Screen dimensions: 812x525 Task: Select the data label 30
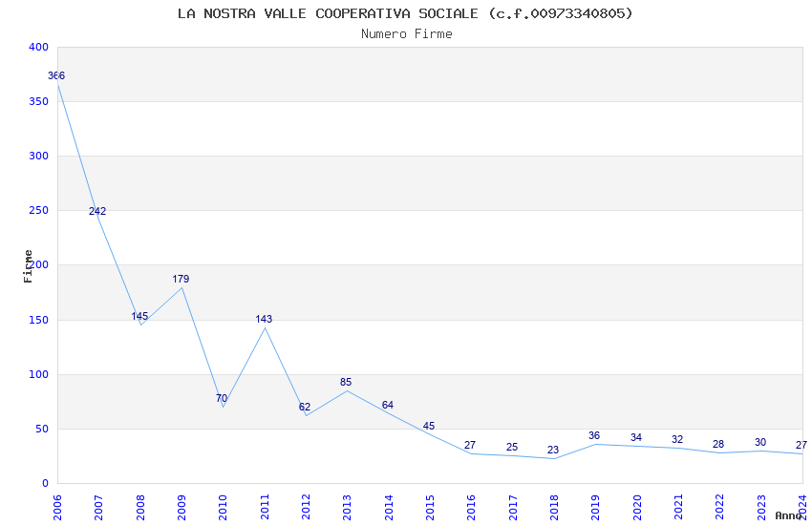click(760, 442)
